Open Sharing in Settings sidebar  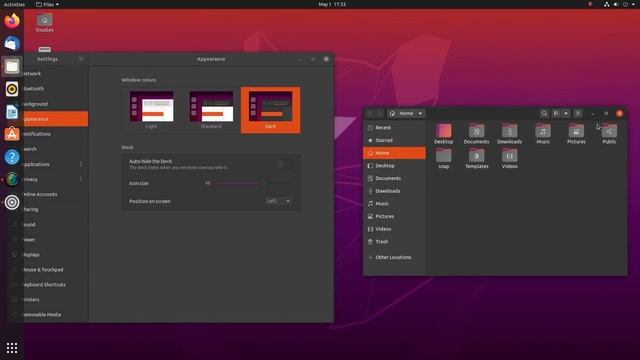click(56, 209)
